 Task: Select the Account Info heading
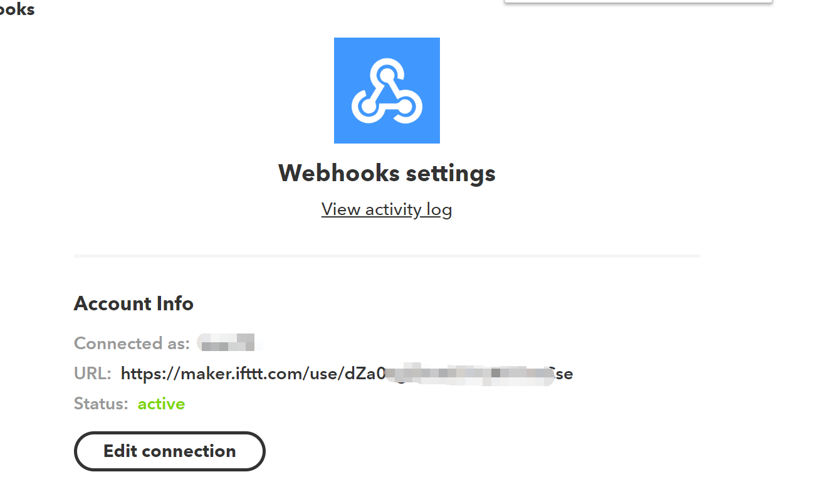coord(133,303)
